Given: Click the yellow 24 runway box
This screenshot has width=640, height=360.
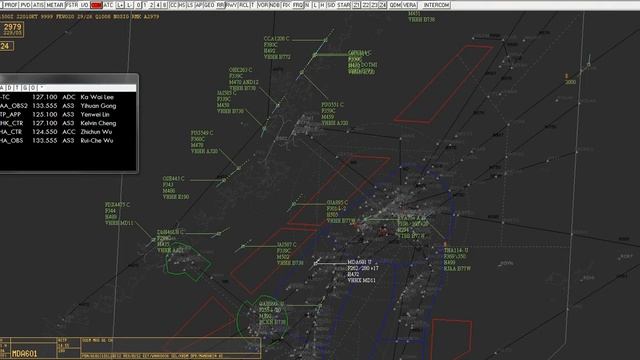Looking at the screenshot, I should [x=6, y=46].
